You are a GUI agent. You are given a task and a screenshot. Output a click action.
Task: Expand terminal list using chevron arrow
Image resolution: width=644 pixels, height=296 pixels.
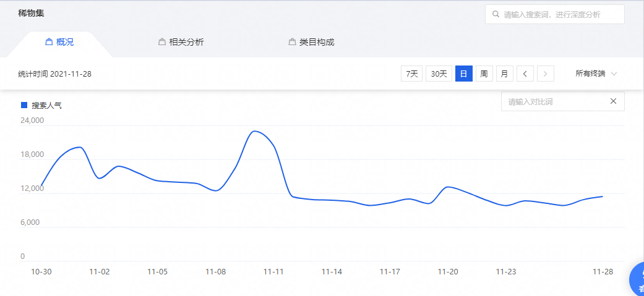[614, 74]
